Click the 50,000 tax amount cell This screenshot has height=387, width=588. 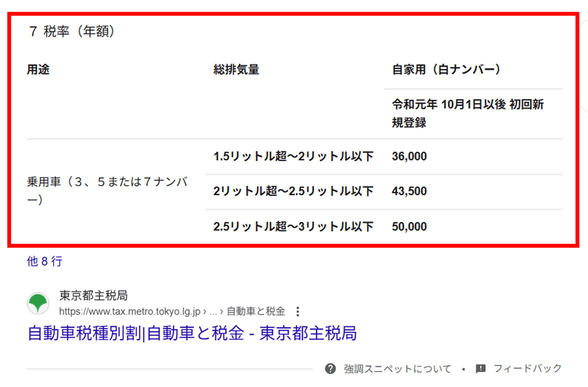point(409,226)
